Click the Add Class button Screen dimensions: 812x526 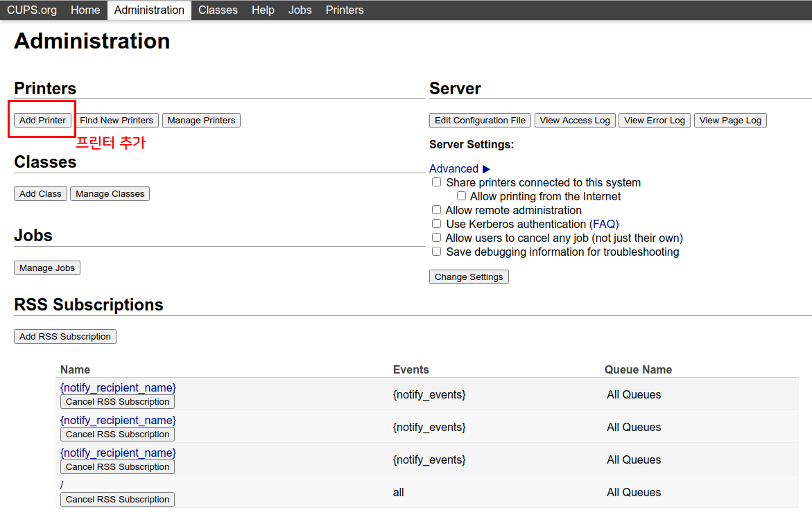pos(40,194)
